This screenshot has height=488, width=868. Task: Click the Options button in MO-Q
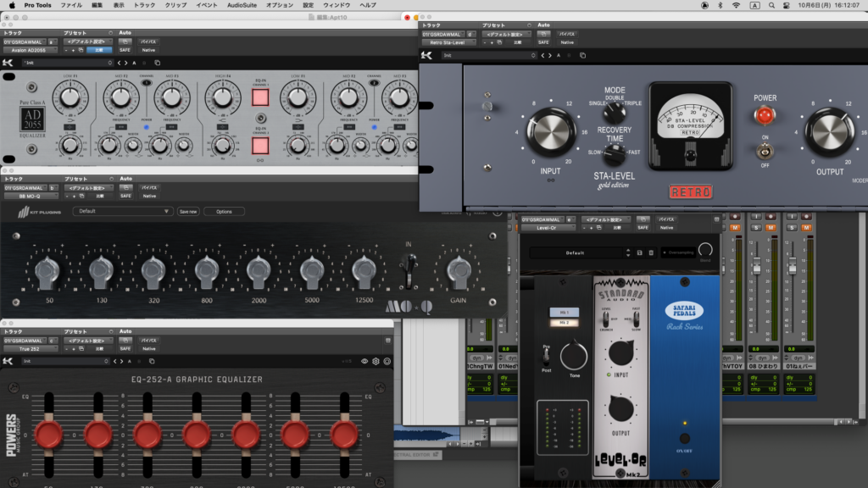tap(224, 211)
